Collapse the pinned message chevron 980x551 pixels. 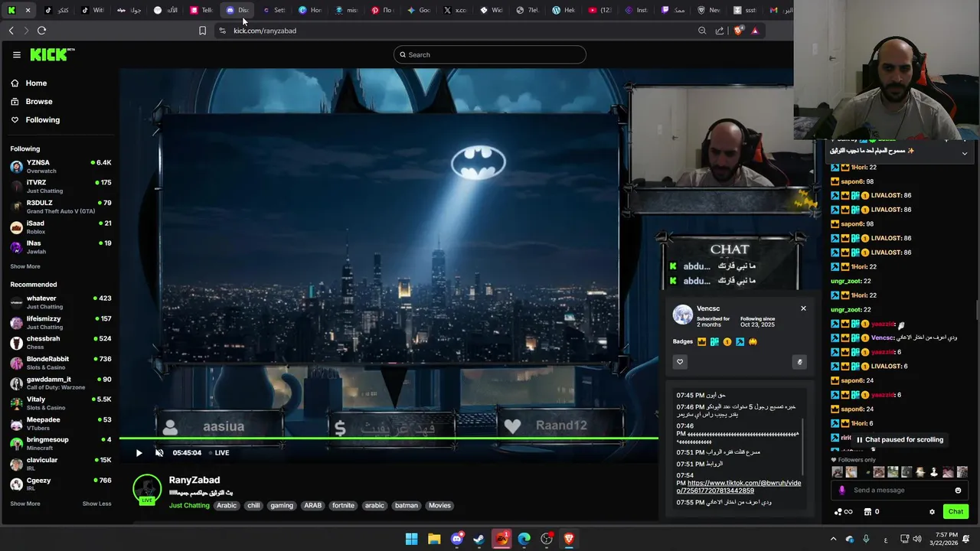pyautogui.click(x=965, y=153)
